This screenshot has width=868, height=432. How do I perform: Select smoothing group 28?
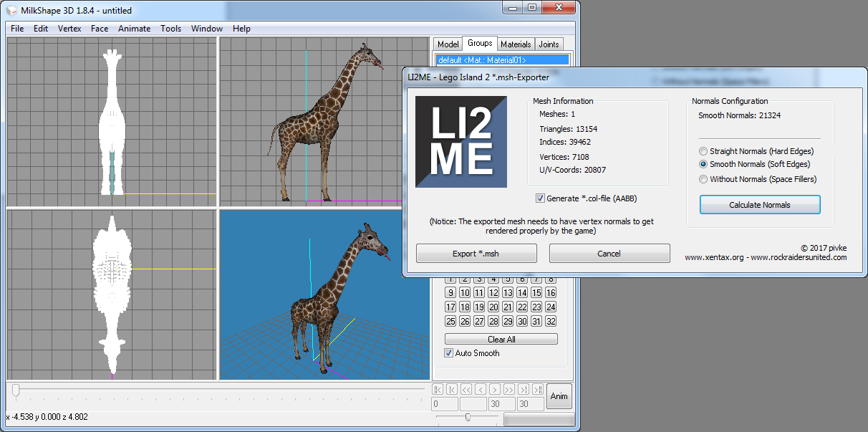click(x=493, y=321)
